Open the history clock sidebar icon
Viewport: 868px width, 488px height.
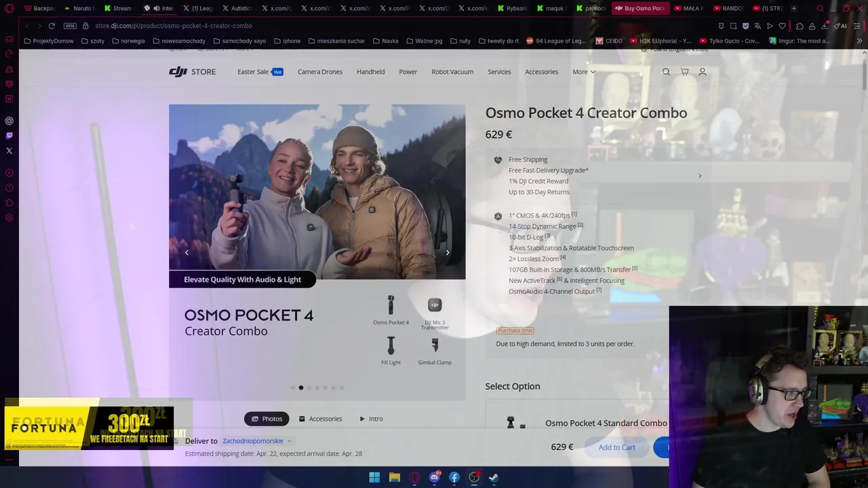pos(9,188)
